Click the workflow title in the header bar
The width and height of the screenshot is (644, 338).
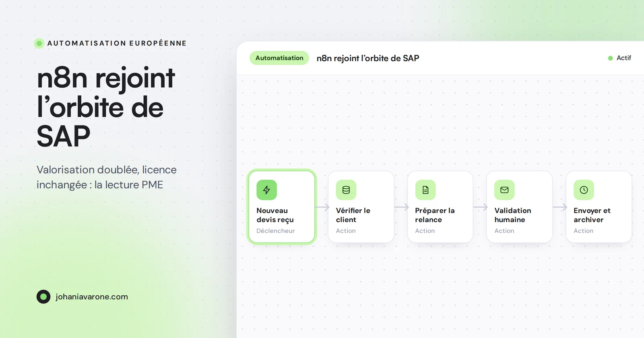point(368,58)
